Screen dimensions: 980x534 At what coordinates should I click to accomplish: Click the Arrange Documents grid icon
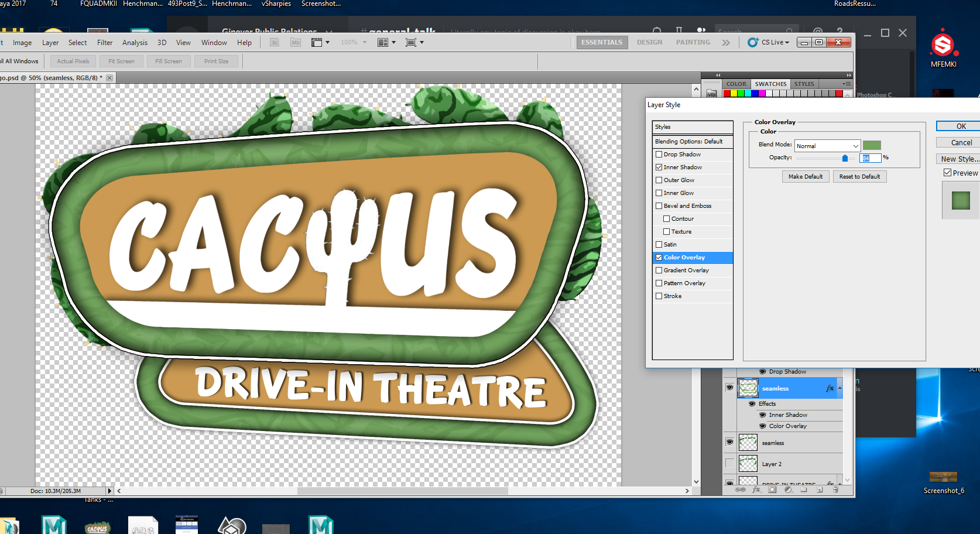pyautogui.click(x=383, y=42)
